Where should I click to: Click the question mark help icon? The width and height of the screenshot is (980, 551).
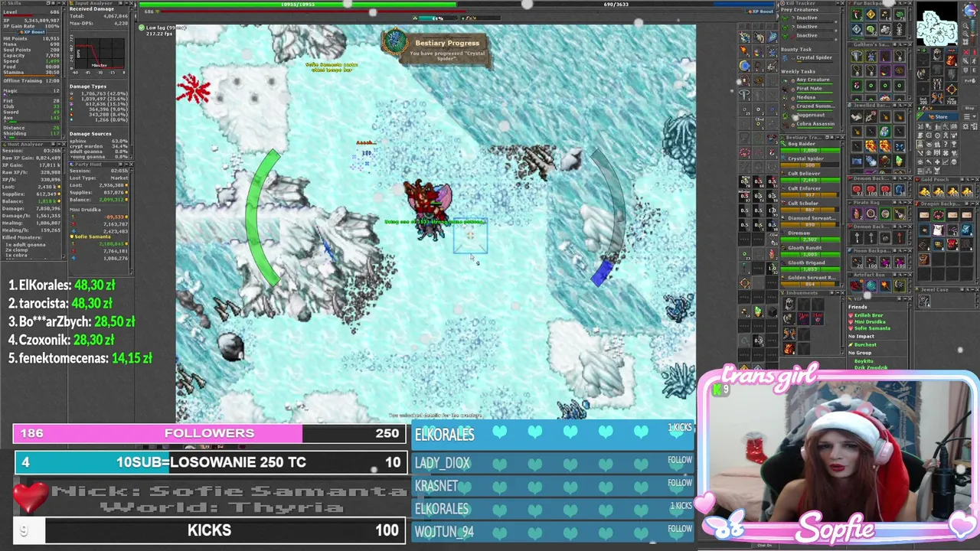(945, 144)
